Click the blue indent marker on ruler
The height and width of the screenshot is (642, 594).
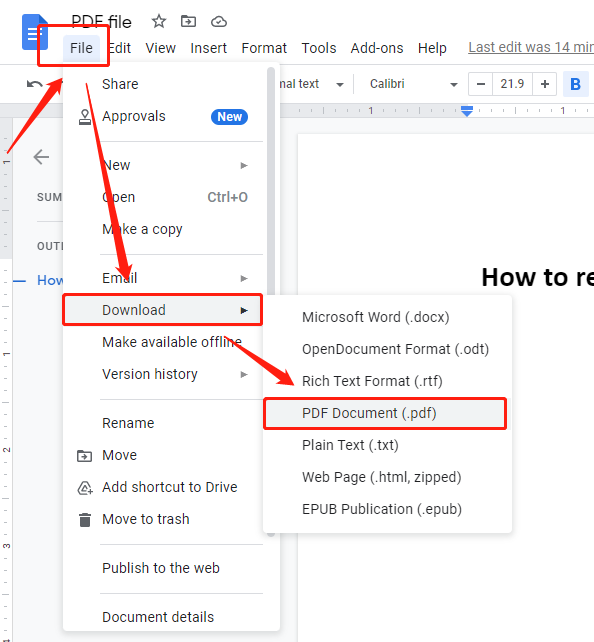(x=467, y=111)
